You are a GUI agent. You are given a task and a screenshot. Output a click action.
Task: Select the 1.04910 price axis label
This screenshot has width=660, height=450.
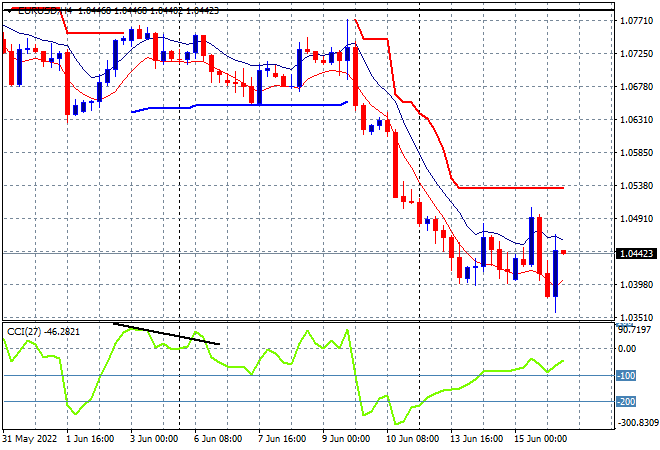click(637, 218)
